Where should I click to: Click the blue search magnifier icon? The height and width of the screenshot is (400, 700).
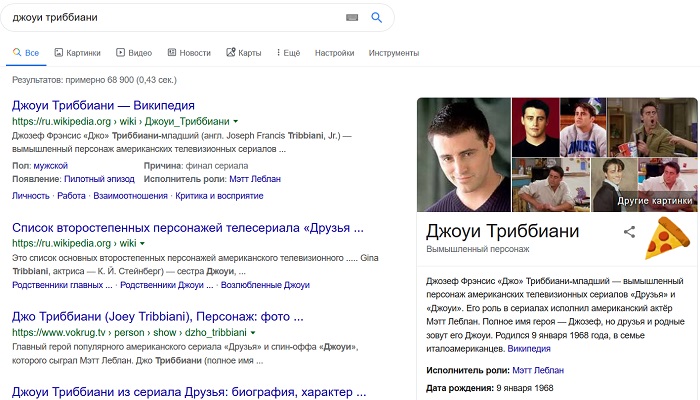376,17
